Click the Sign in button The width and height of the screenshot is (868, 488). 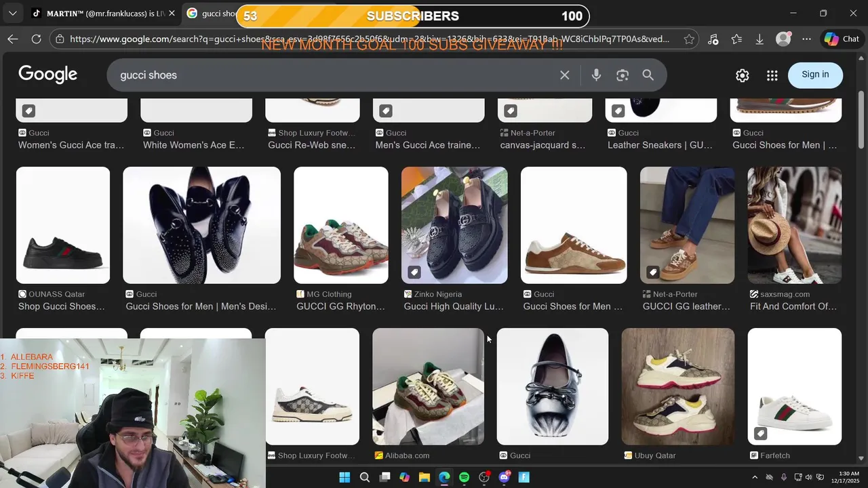(x=815, y=75)
